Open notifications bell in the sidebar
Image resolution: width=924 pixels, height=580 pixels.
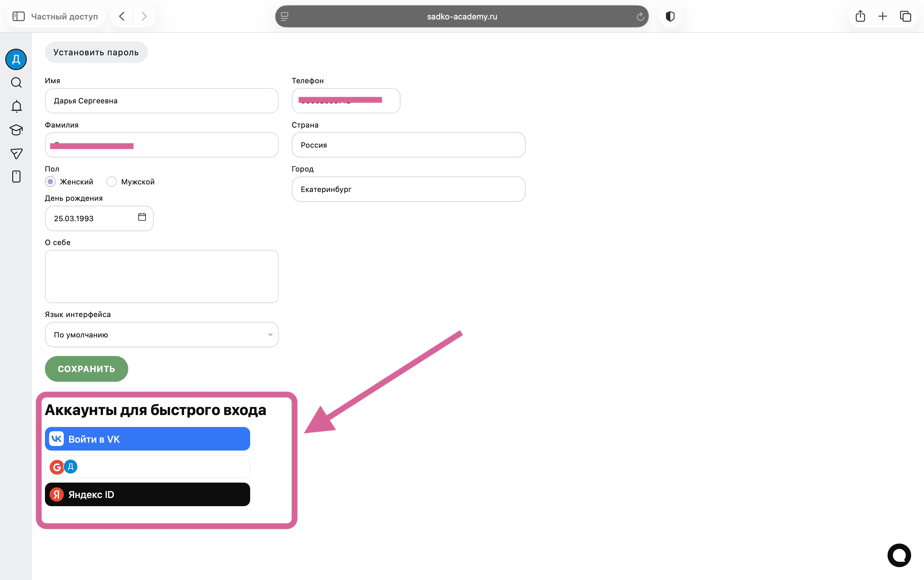coord(16,106)
